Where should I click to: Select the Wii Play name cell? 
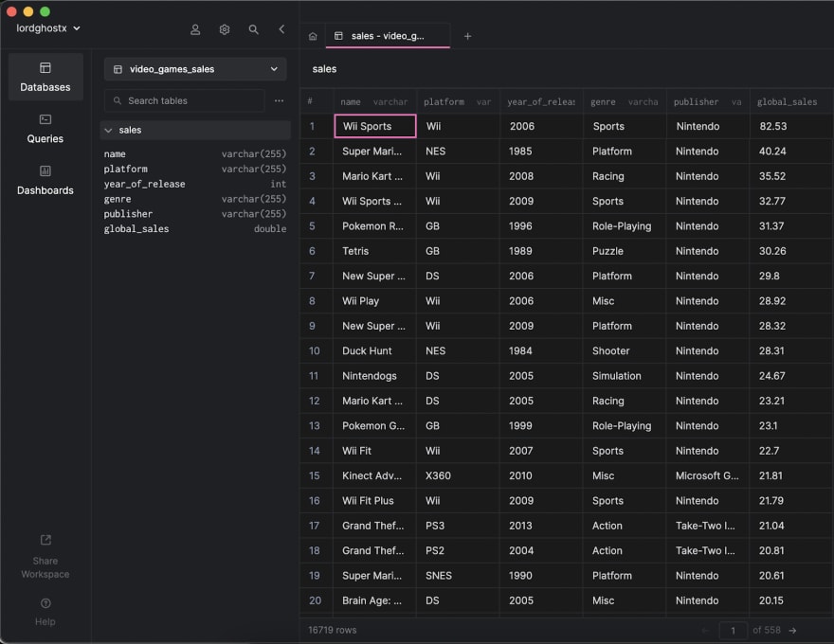375,301
